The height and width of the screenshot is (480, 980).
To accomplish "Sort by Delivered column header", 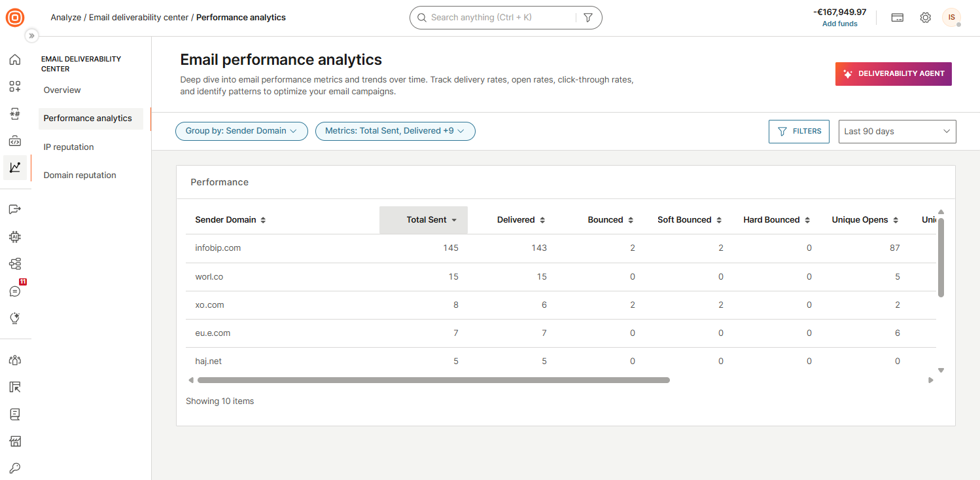I will tap(521, 220).
